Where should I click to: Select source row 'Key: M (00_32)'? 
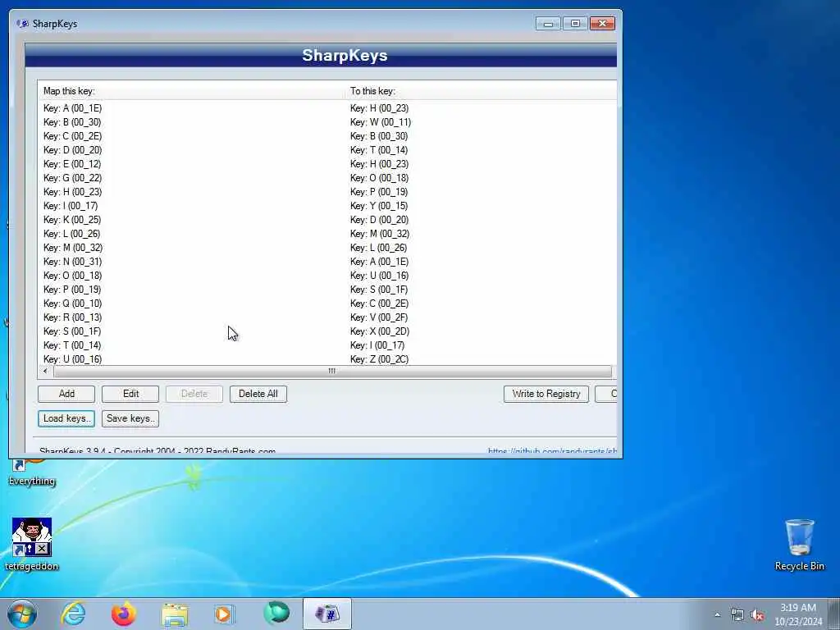(73, 248)
